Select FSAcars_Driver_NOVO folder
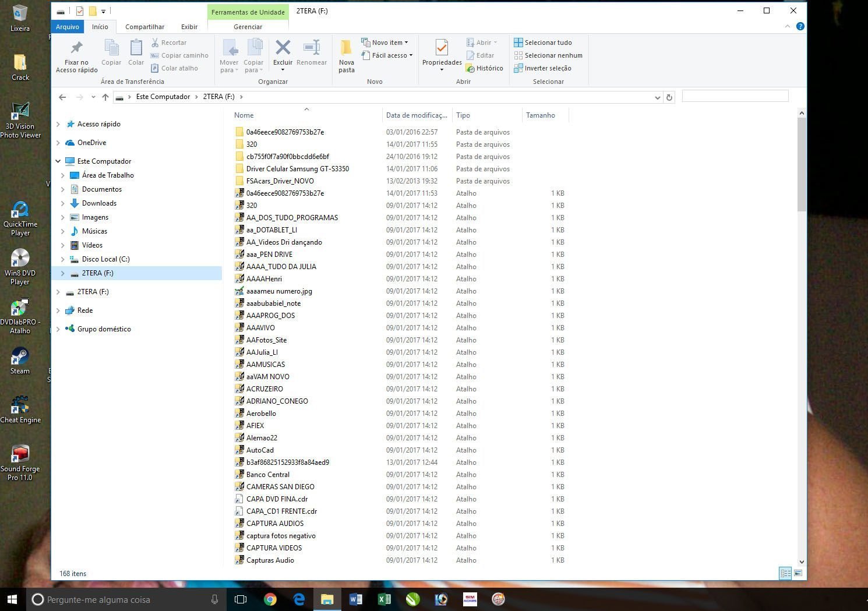Viewport: 868px width, 611px height. (x=280, y=181)
